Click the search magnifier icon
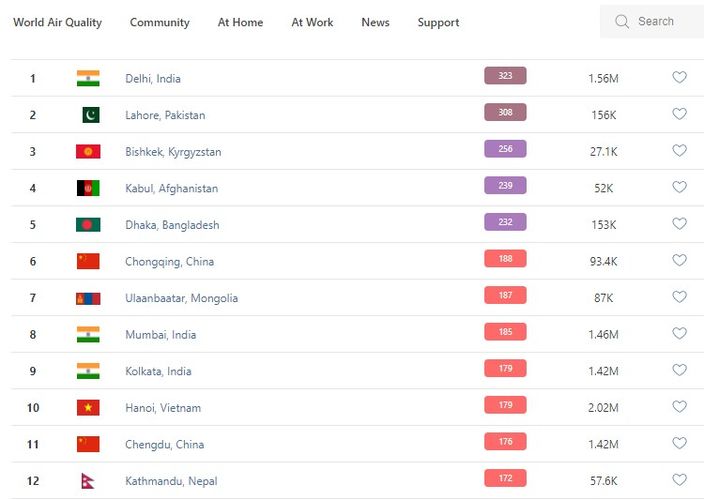704x500 pixels. [622, 22]
